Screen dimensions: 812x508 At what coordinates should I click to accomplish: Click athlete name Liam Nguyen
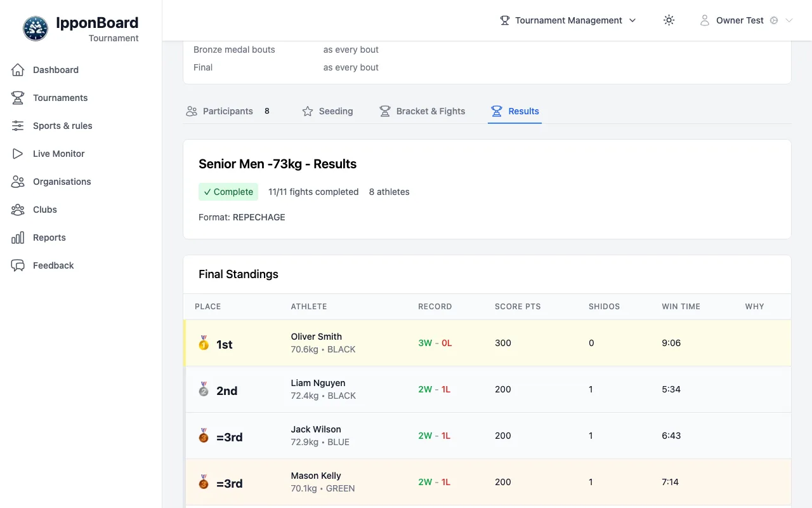(x=318, y=383)
